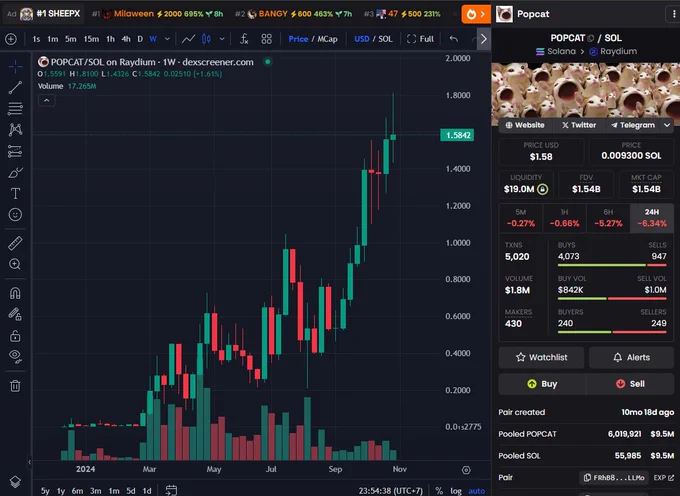Copy the pair address FRhB8...LLMo
This screenshot has height=496, width=680.
pyautogui.click(x=614, y=477)
